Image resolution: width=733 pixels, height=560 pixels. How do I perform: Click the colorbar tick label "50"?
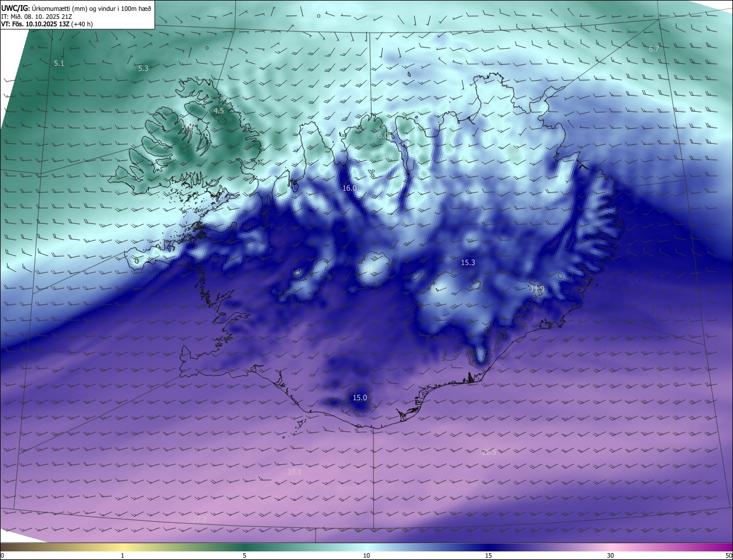[728, 555]
